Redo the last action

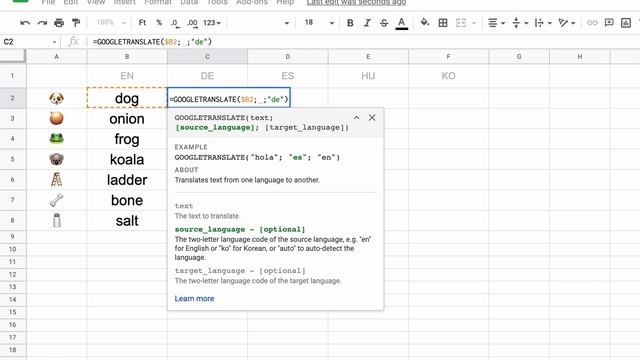click(42, 23)
